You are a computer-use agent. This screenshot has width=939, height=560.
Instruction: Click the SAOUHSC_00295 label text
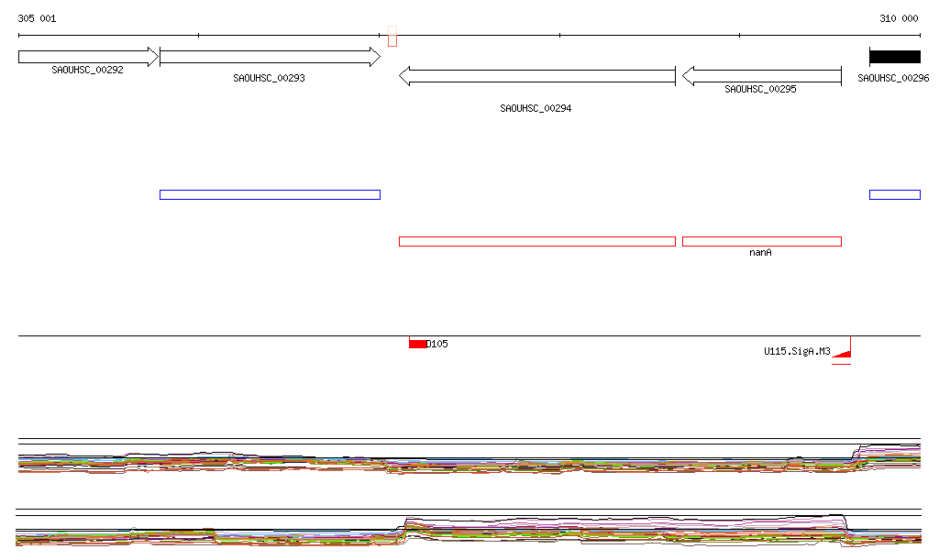pos(760,89)
